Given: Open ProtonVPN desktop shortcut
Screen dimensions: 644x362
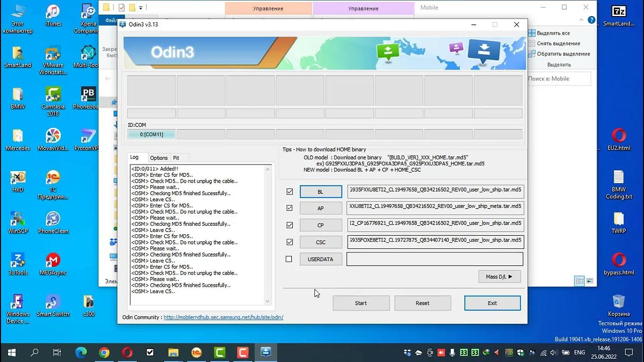Looking at the screenshot, I should pyautogui.click(x=88, y=140).
